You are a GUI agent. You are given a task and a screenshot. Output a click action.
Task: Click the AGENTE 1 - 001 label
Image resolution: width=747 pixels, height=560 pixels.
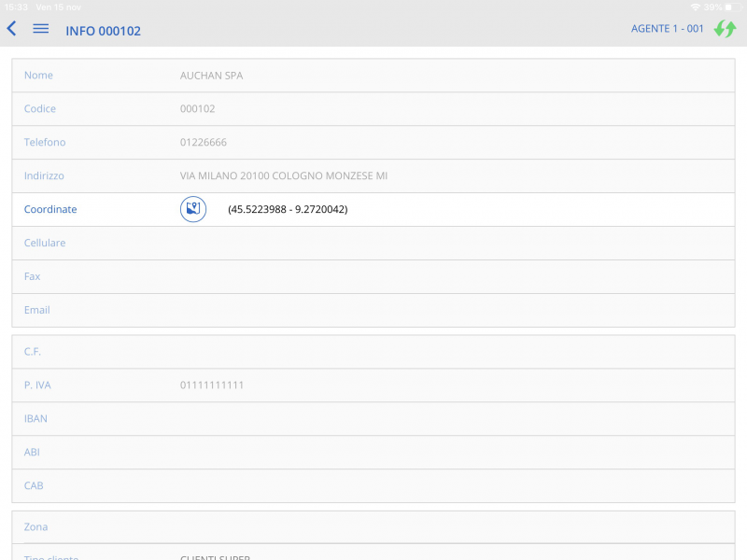(x=667, y=29)
